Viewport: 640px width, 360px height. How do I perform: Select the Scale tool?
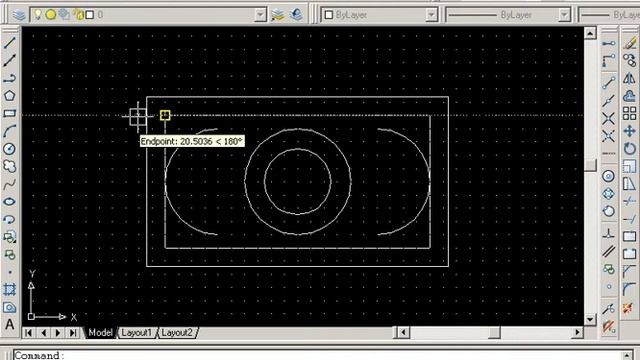pyautogui.click(x=629, y=166)
